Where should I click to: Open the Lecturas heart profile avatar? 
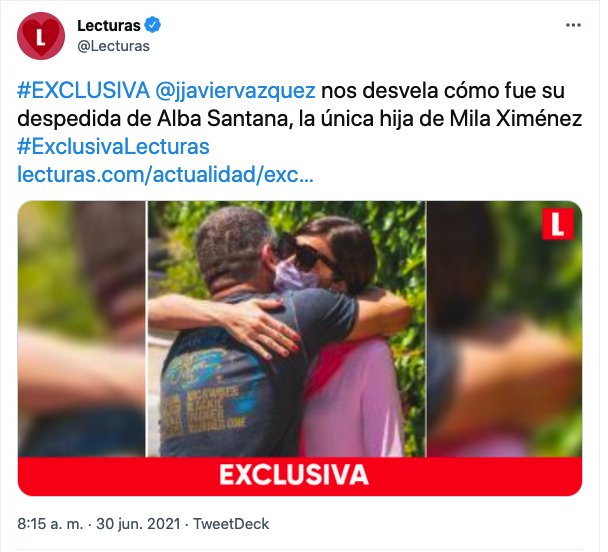click(41, 36)
